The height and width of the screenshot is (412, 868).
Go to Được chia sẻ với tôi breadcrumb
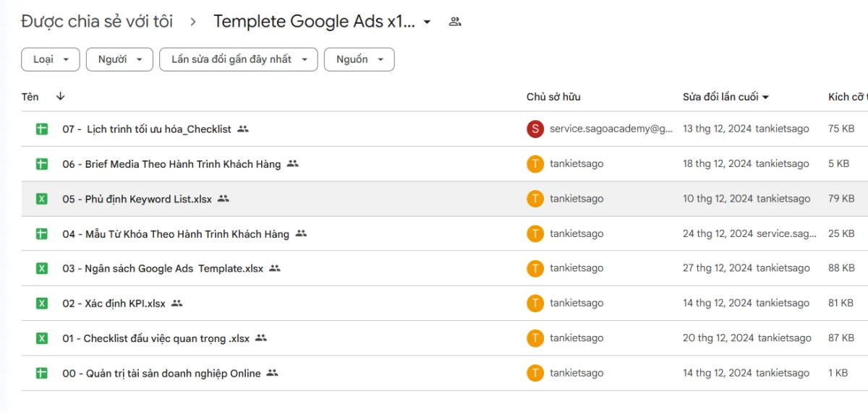tap(97, 22)
